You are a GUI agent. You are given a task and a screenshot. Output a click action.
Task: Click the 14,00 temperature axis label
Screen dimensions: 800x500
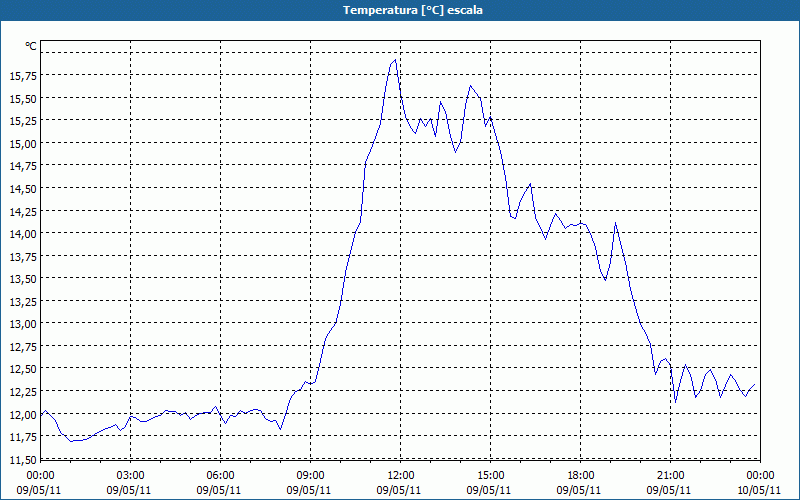pyautogui.click(x=23, y=234)
